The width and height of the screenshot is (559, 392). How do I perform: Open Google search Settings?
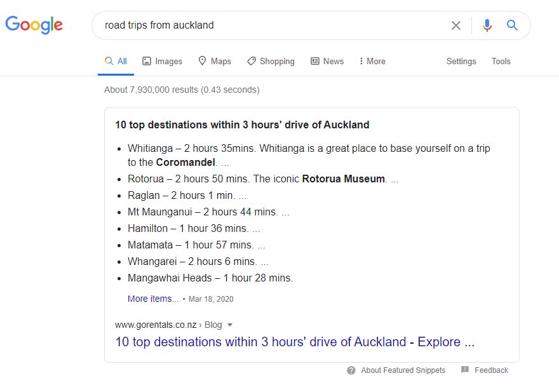point(461,61)
